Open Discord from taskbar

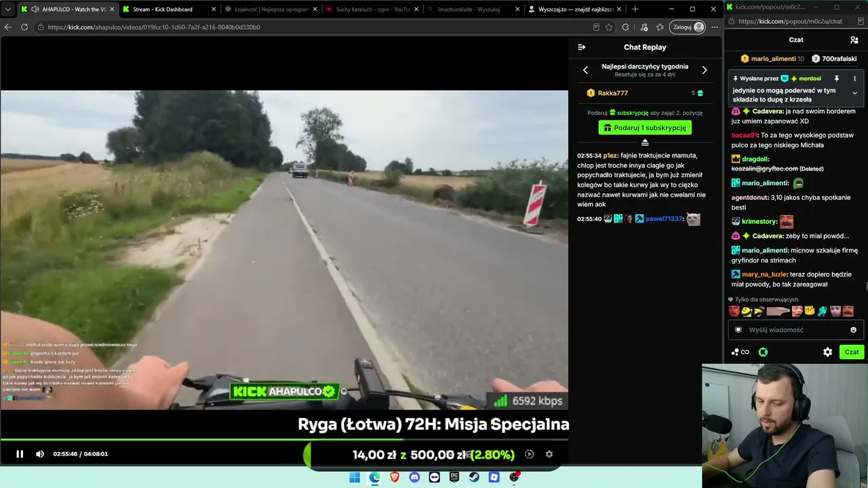[414, 477]
